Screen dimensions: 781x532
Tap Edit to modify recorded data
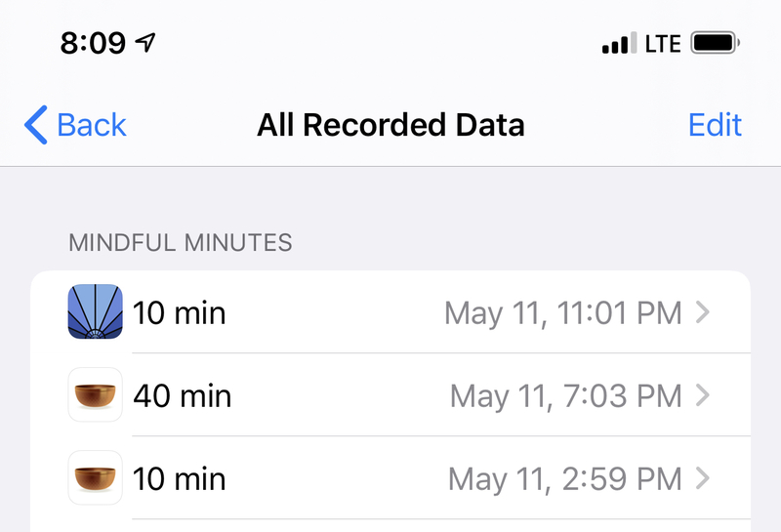coord(715,125)
